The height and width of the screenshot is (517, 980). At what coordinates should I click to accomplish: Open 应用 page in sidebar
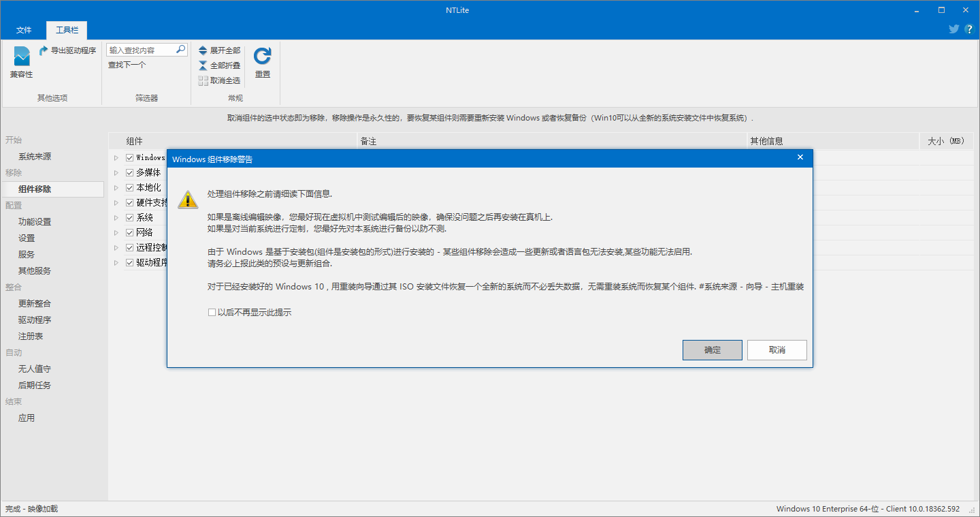click(27, 418)
